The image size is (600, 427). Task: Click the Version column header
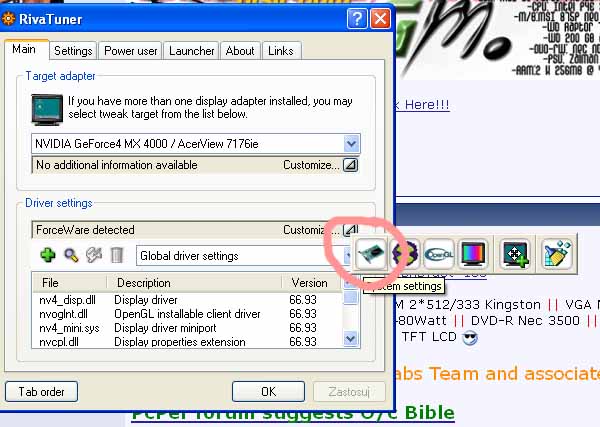click(312, 283)
